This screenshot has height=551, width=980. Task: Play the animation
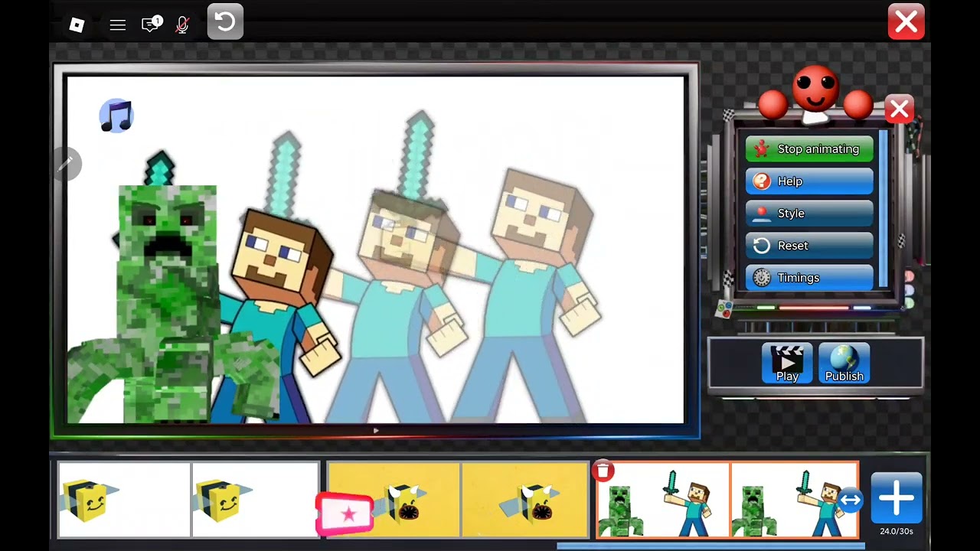point(787,363)
